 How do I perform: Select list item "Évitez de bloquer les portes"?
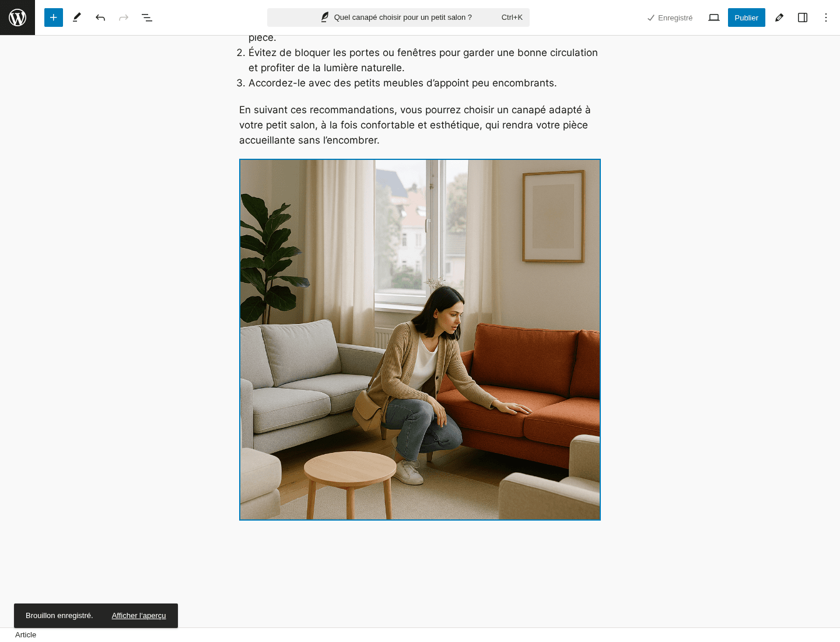click(423, 60)
